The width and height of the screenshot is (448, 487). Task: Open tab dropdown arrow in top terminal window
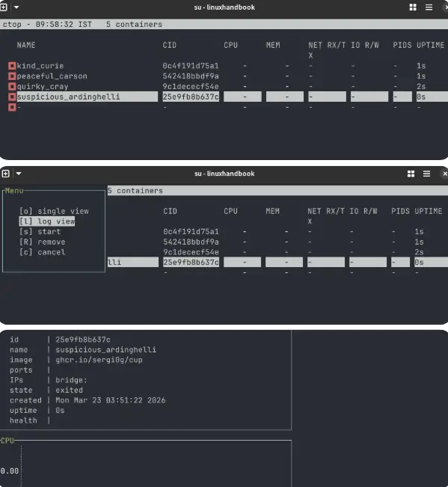[x=16, y=7]
